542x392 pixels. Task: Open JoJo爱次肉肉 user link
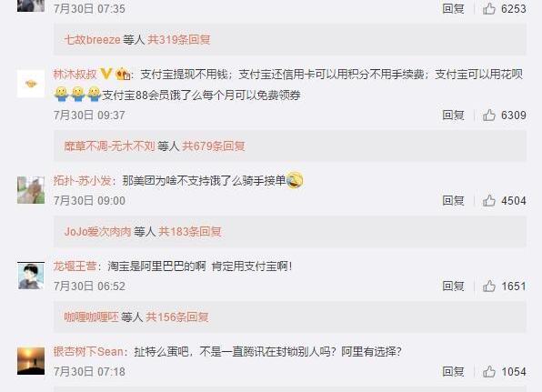pyautogui.click(x=98, y=232)
